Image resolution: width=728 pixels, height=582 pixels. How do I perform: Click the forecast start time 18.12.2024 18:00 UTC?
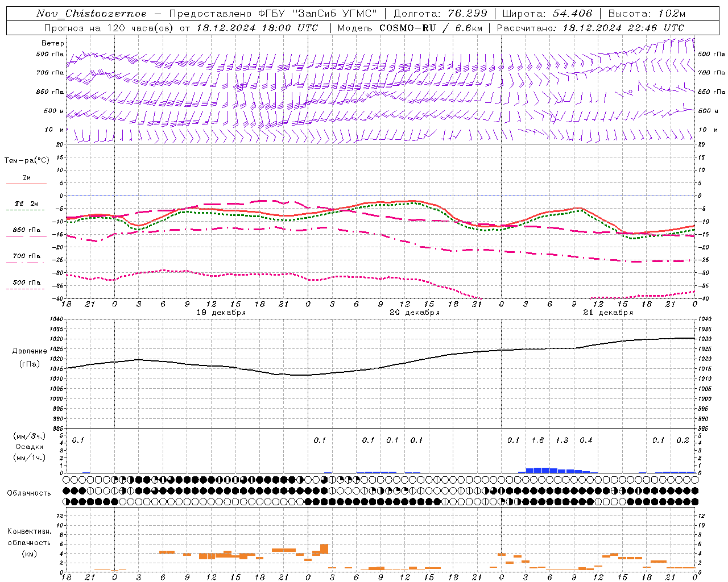click(x=258, y=28)
